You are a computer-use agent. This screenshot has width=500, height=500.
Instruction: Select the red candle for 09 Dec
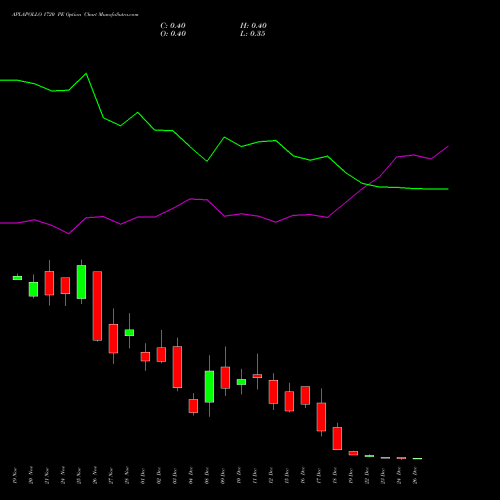(225, 377)
